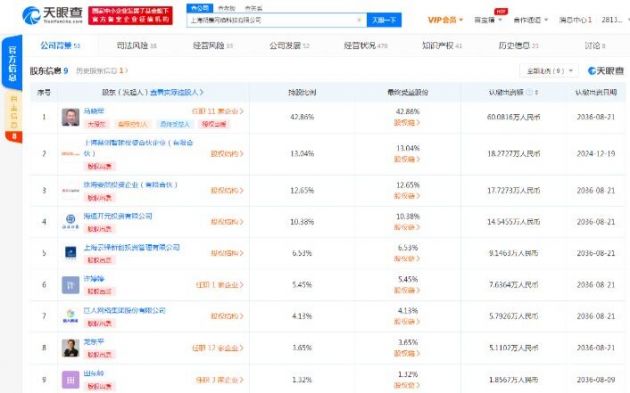The image size is (630, 393).
Task: Open the purple avatar tile in row 9
Action: 70,380
